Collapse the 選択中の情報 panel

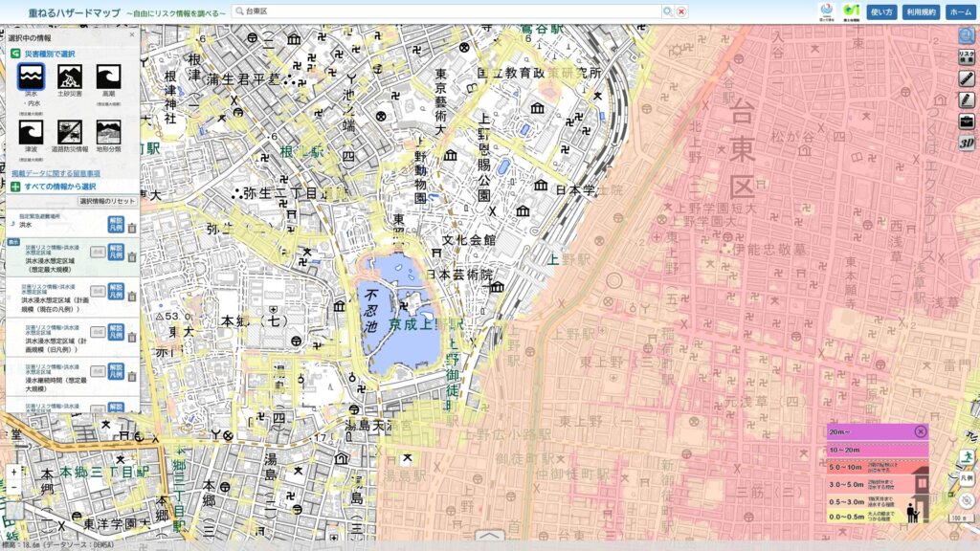[132, 33]
